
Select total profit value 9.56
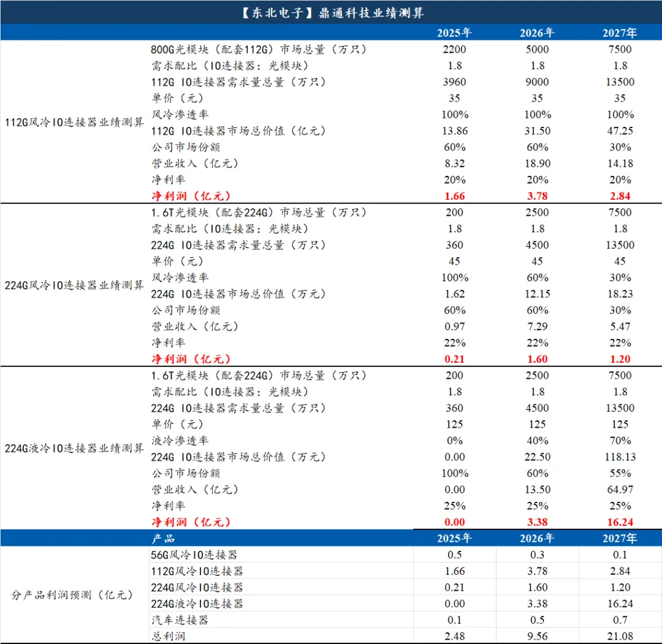537,637
